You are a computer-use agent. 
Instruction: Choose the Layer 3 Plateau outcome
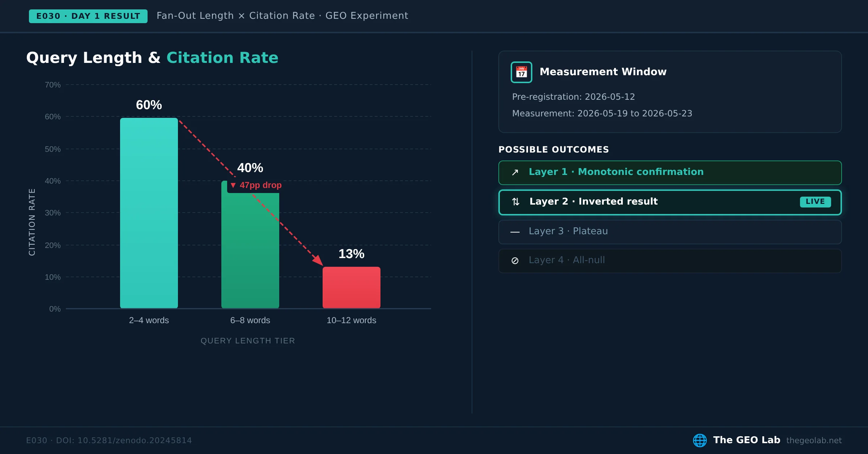click(670, 232)
